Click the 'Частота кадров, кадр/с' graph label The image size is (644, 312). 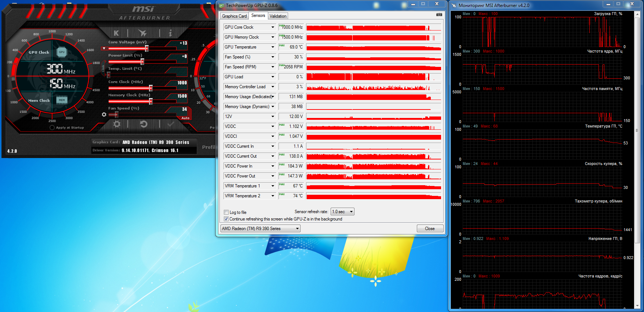[600, 276]
